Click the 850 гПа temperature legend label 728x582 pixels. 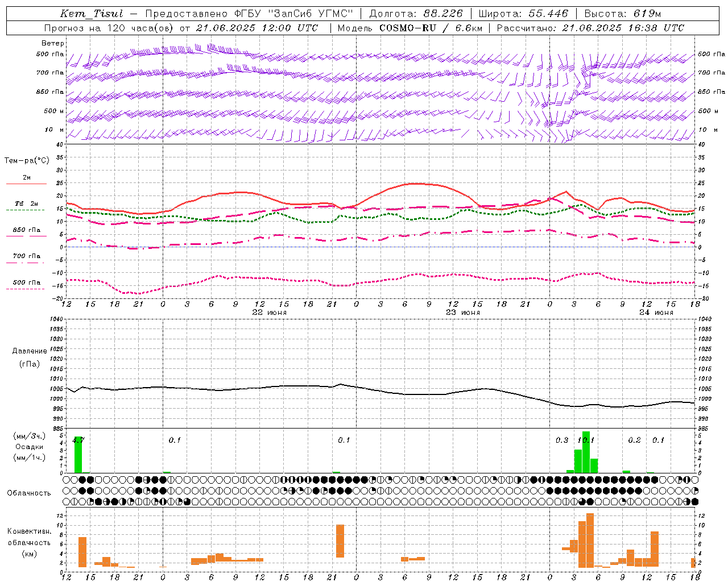coord(27,230)
